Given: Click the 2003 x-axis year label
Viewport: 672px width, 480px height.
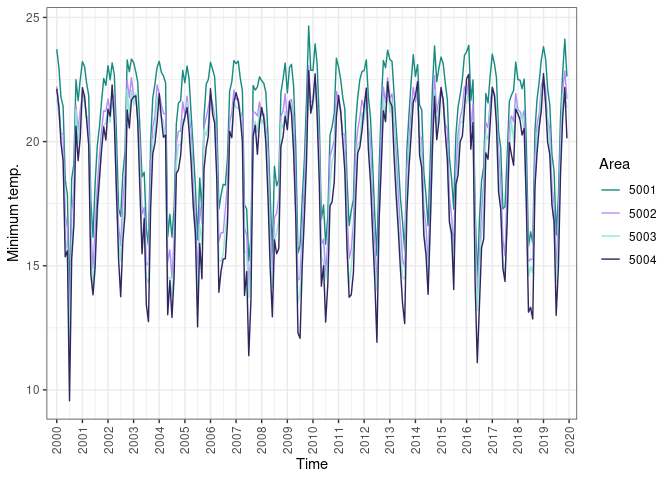Looking at the screenshot, I should click(134, 438).
